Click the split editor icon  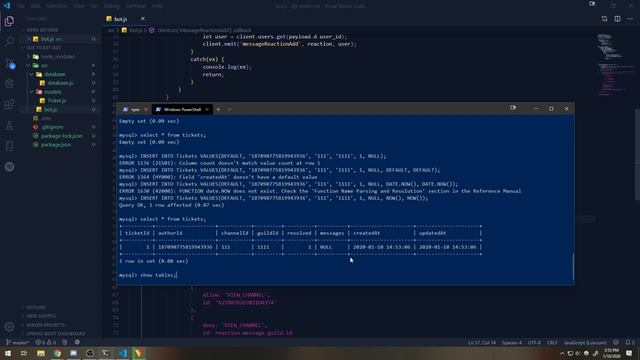click(x=617, y=19)
